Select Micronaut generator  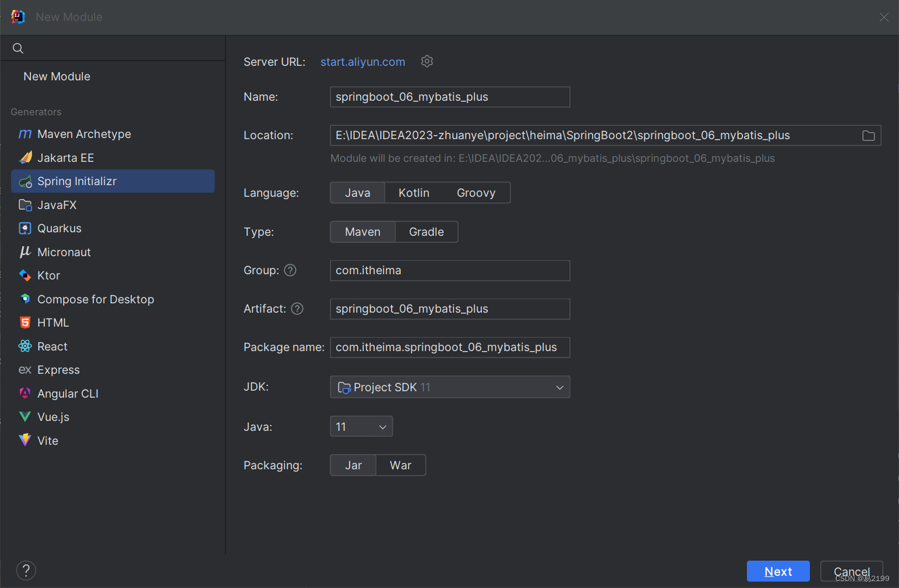click(x=113, y=252)
